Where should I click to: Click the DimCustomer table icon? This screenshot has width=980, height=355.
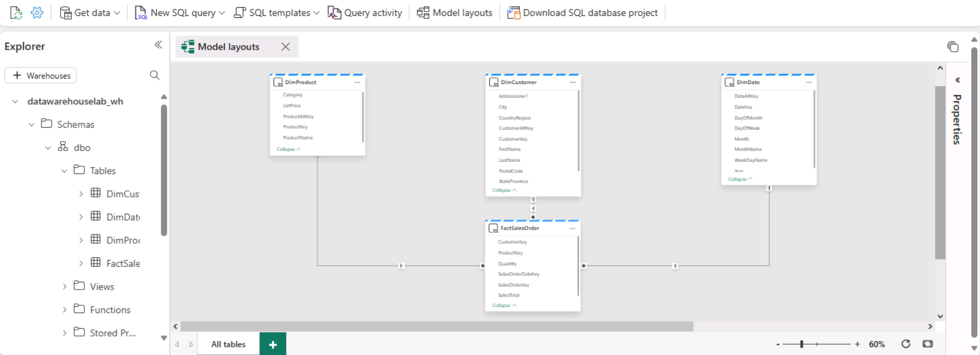point(494,82)
